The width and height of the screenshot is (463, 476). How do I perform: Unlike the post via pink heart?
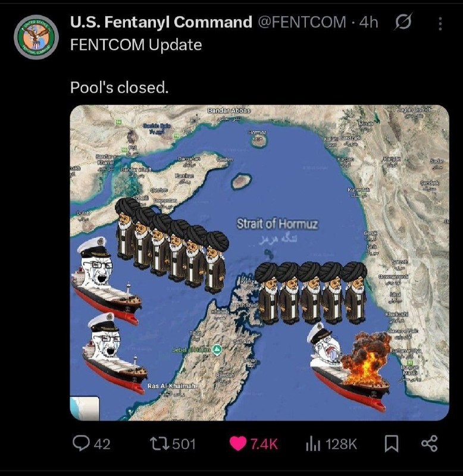237,444
